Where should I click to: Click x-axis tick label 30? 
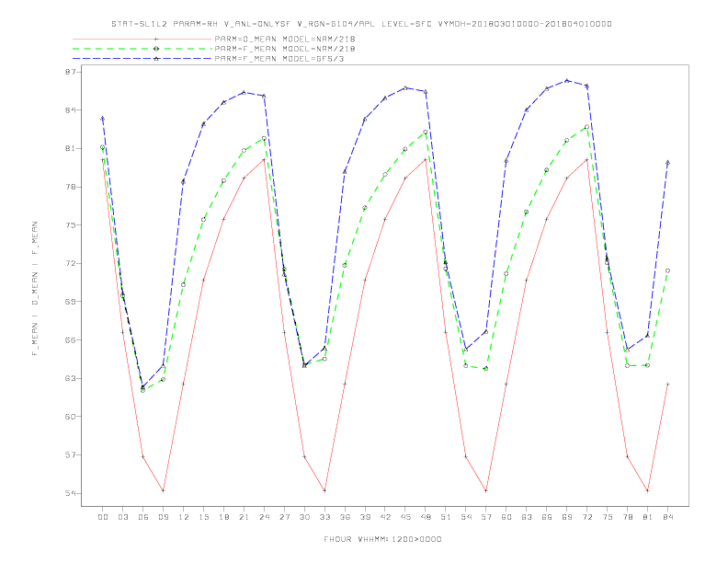304,517
